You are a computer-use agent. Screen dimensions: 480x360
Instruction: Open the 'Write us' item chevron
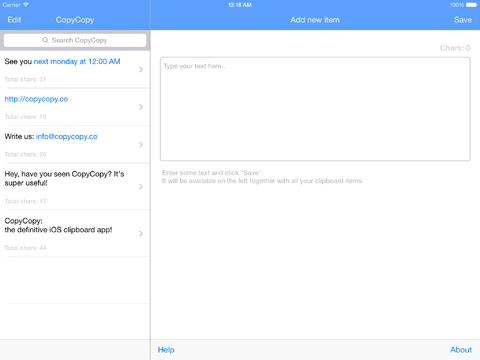tap(141, 145)
